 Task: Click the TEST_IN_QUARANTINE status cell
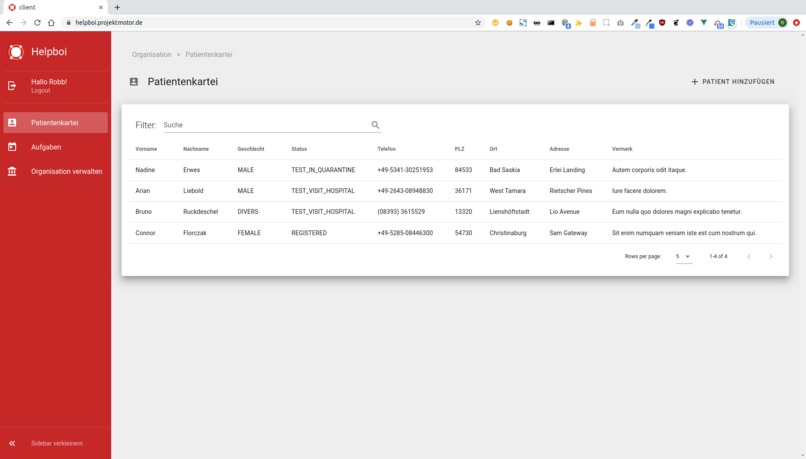[323, 170]
